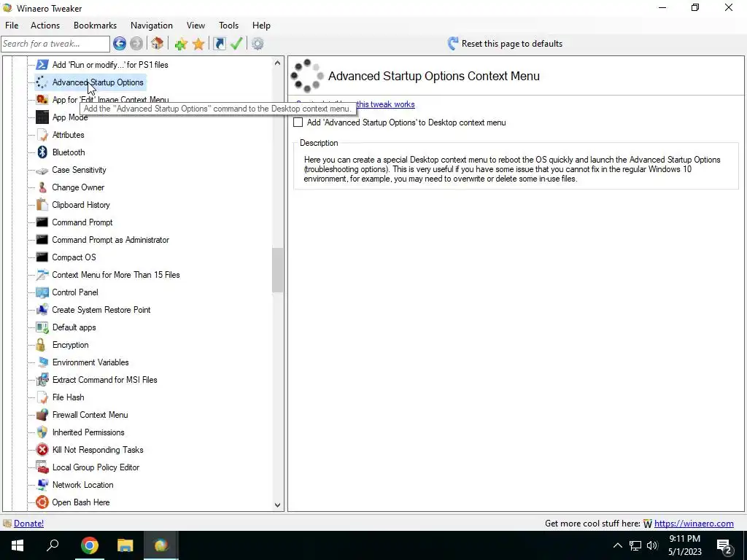Image resolution: width=747 pixels, height=560 pixels.
Task: Click the Kill Not Responding Tasks icon
Action: 42,450
